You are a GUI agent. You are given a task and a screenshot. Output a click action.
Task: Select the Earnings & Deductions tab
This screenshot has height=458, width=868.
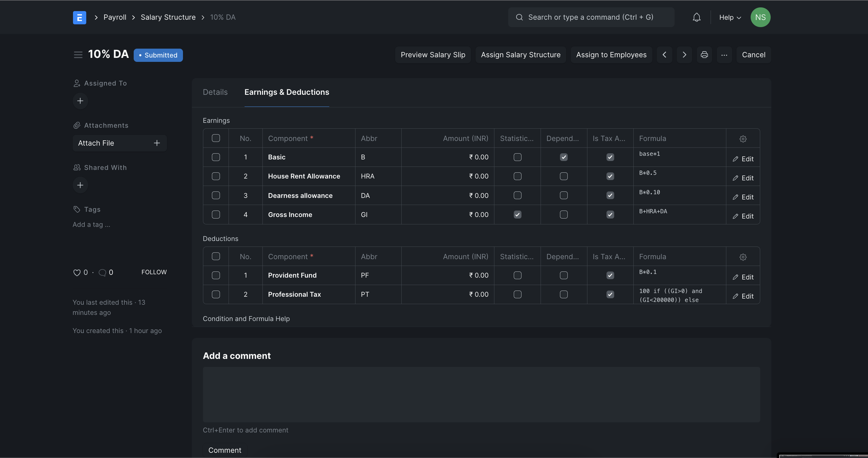tap(286, 92)
